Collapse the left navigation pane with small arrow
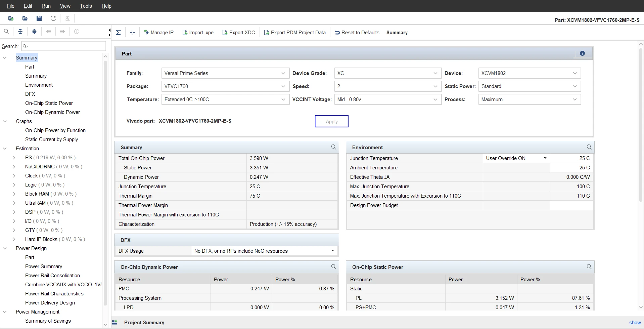644x329 pixels. pyautogui.click(x=109, y=30)
